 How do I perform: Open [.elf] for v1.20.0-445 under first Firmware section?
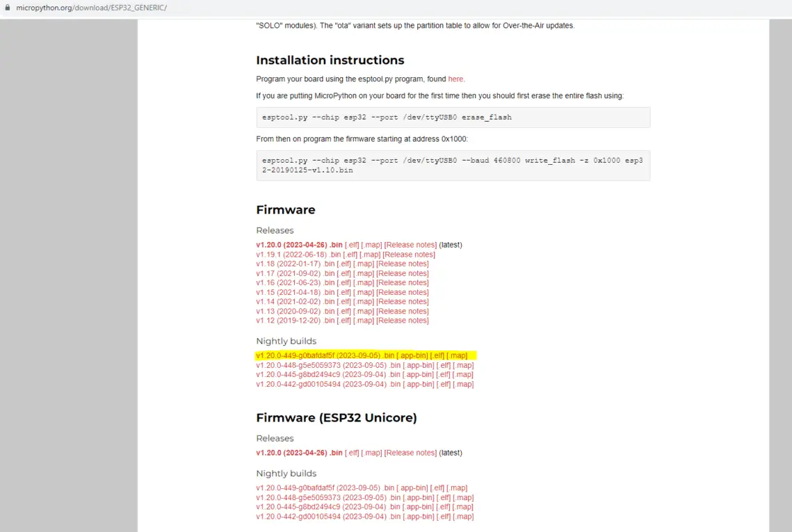click(x=443, y=375)
